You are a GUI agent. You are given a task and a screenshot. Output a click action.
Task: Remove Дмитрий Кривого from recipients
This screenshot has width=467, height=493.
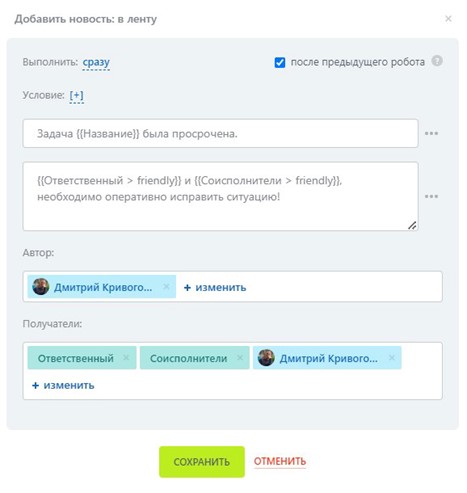click(x=392, y=358)
